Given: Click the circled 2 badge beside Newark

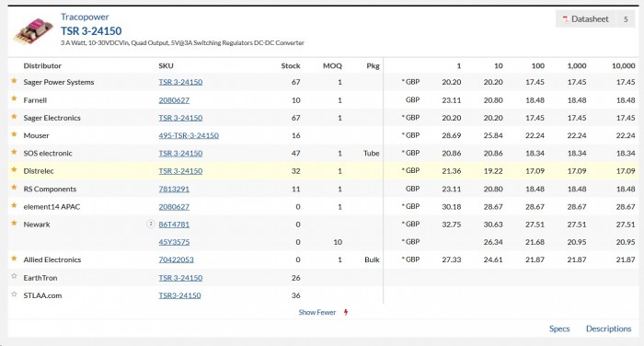Looking at the screenshot, I should pyautogui.click(x=150, y=224).
